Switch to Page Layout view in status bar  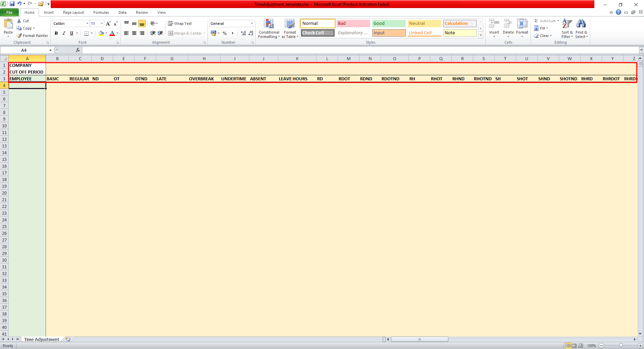click(x=574, y=346)
